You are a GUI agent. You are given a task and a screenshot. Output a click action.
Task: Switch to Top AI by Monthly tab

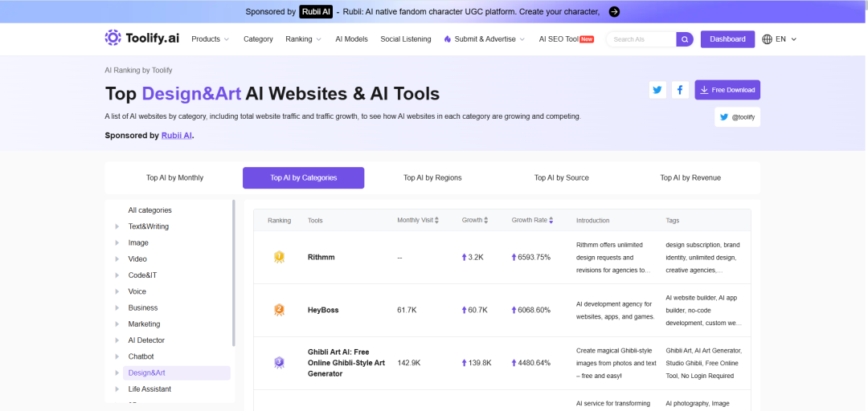tap(175, 178)
